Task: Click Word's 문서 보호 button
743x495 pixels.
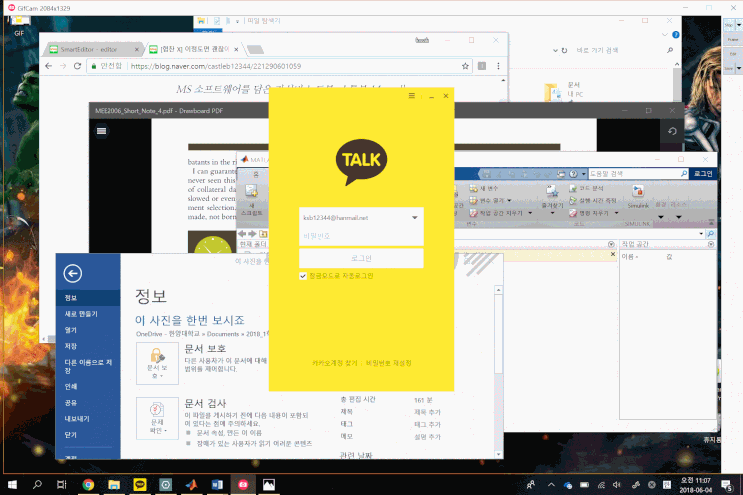Action: click(x=157, y=363)
